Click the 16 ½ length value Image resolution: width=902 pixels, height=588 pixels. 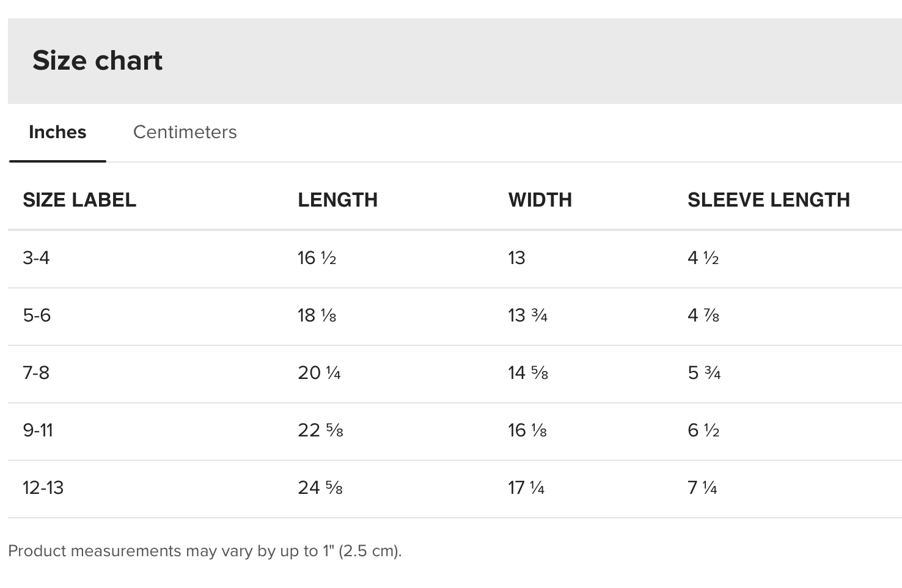[317, 258]
